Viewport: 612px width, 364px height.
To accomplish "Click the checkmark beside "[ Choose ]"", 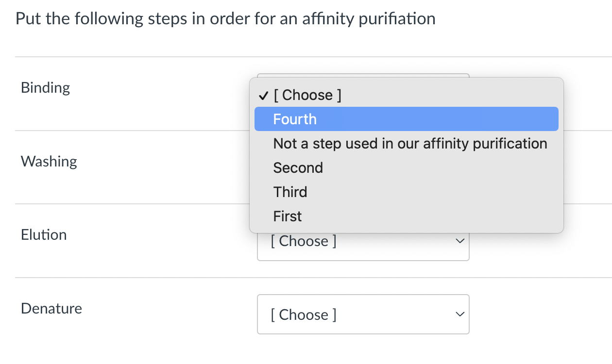I will point(263,95).
